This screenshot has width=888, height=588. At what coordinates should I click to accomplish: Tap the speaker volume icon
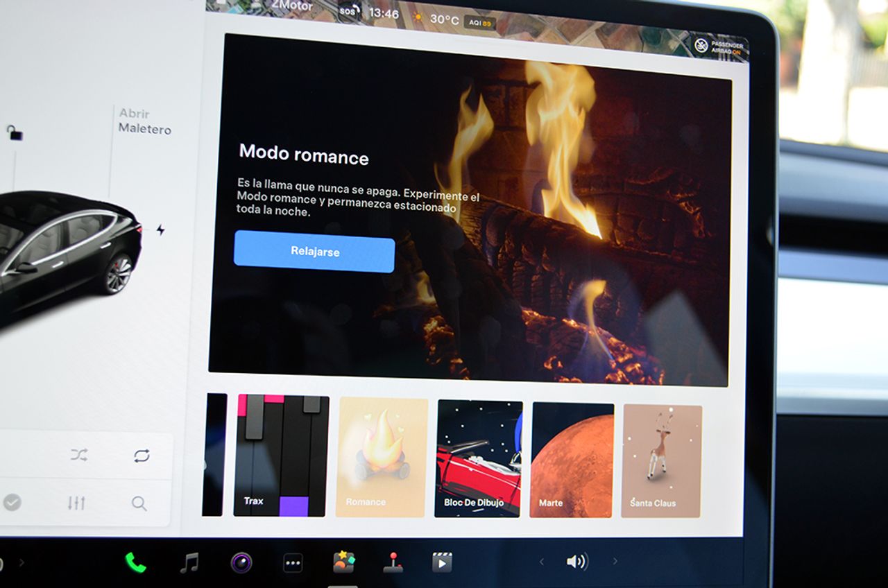pyautogui.click(x=577, y=562)
